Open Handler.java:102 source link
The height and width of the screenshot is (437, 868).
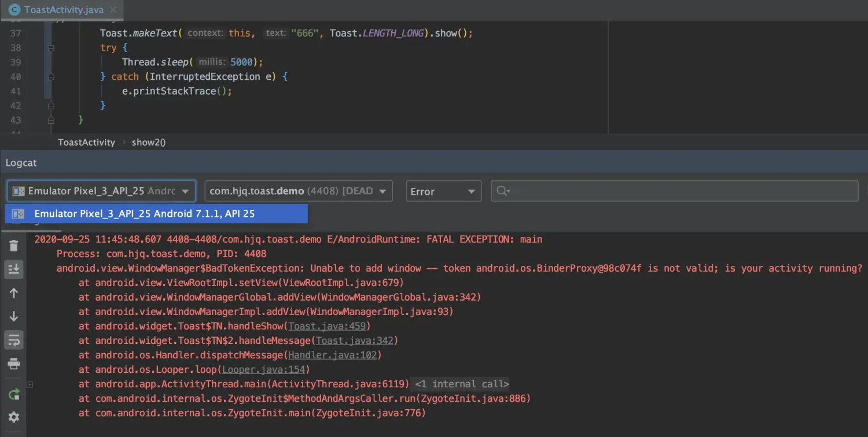pyautogui.click(x=332, y=355)
